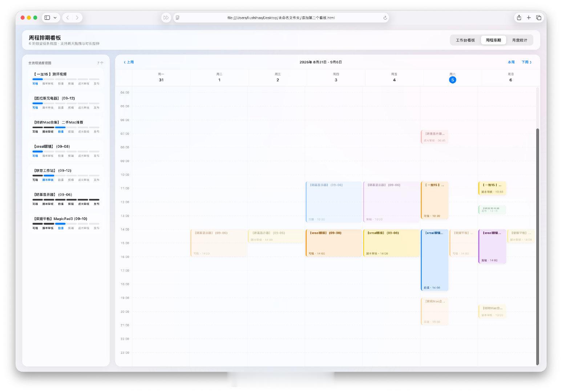
Task: Open the 月度统计 tab
Action: (x=519, y=40)
